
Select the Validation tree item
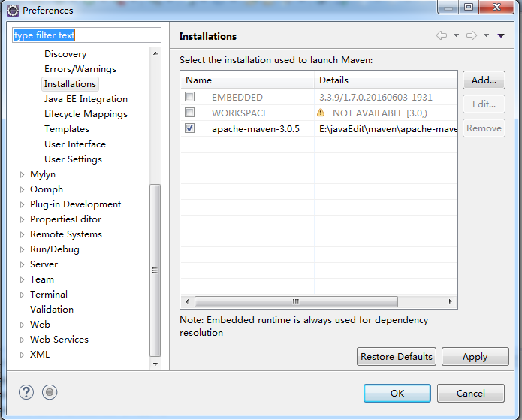[52, 309]
